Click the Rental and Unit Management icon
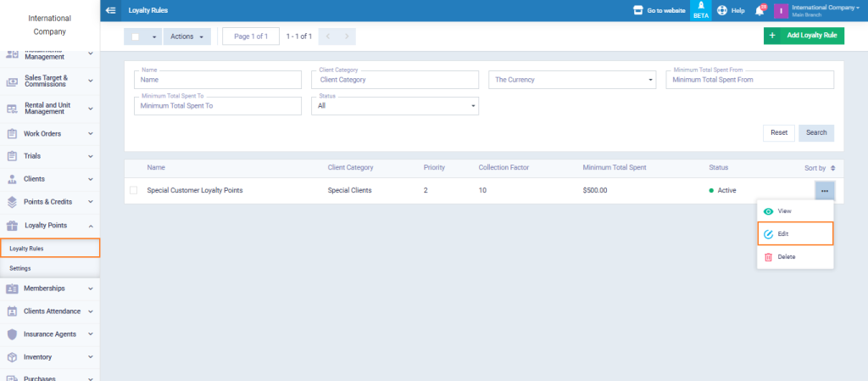 coord(12,109)
